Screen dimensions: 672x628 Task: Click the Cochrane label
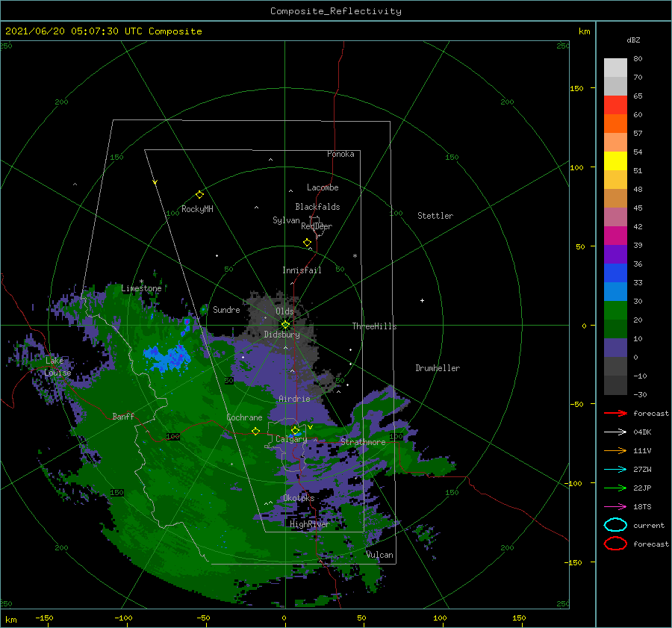pos(244,417)
